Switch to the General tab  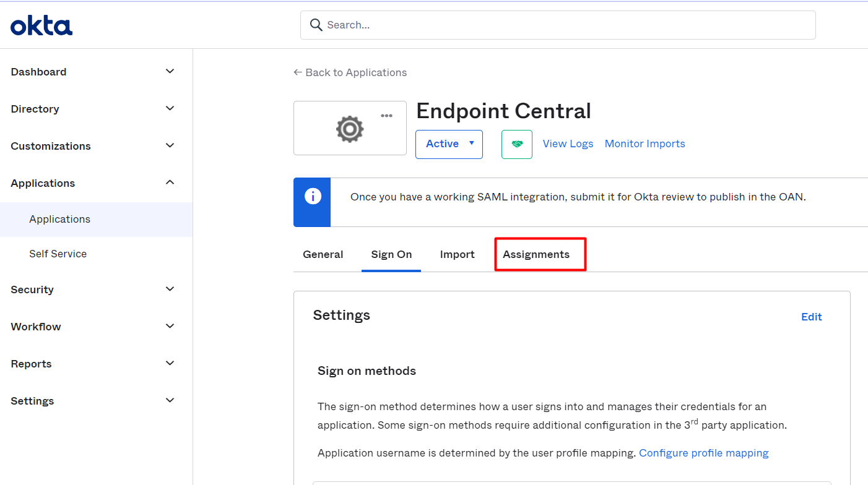tap(323, 254)
